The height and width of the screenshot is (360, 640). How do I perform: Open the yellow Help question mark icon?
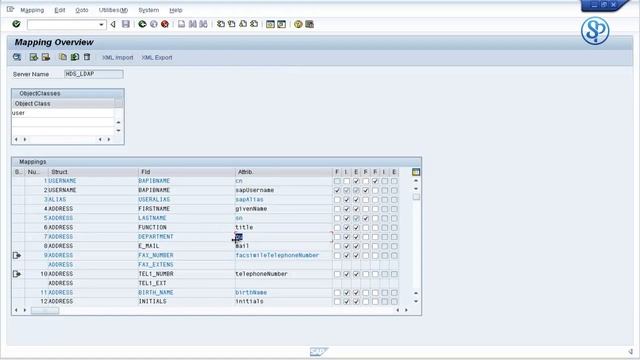(298, 24)
